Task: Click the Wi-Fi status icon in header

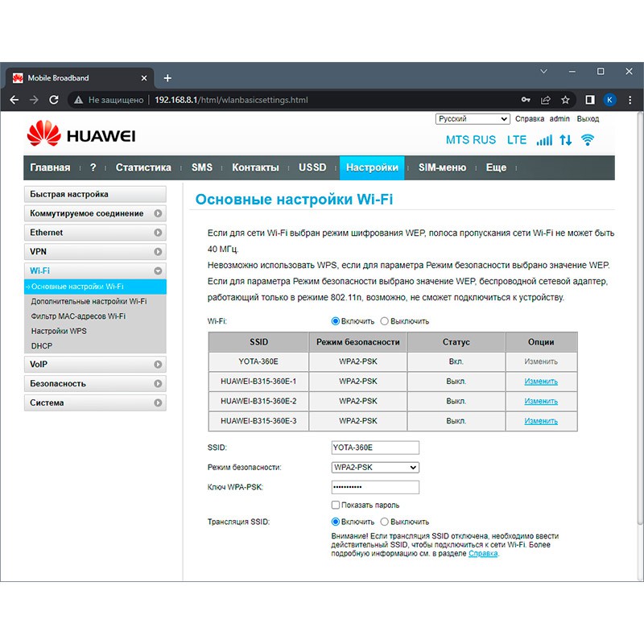Action: tap(588, 140)
